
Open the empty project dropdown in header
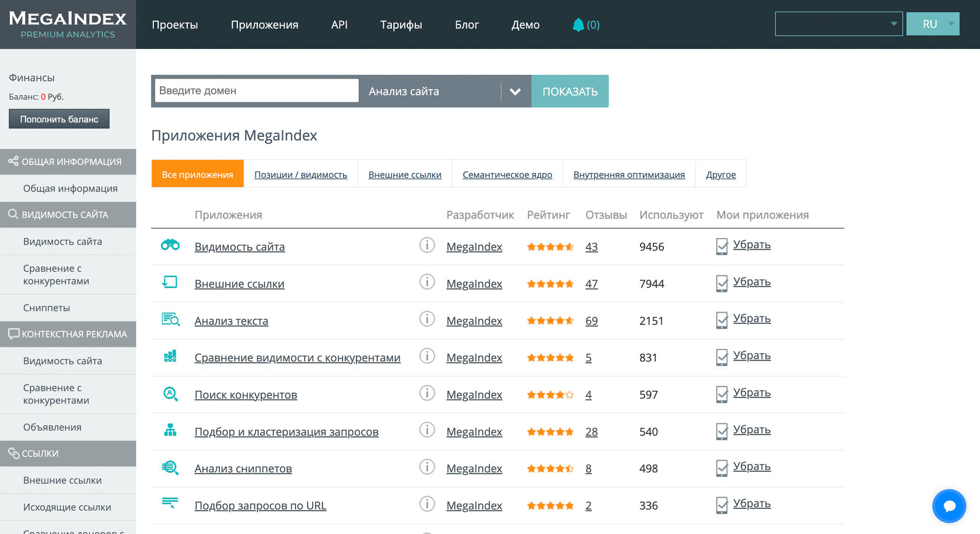838,24
